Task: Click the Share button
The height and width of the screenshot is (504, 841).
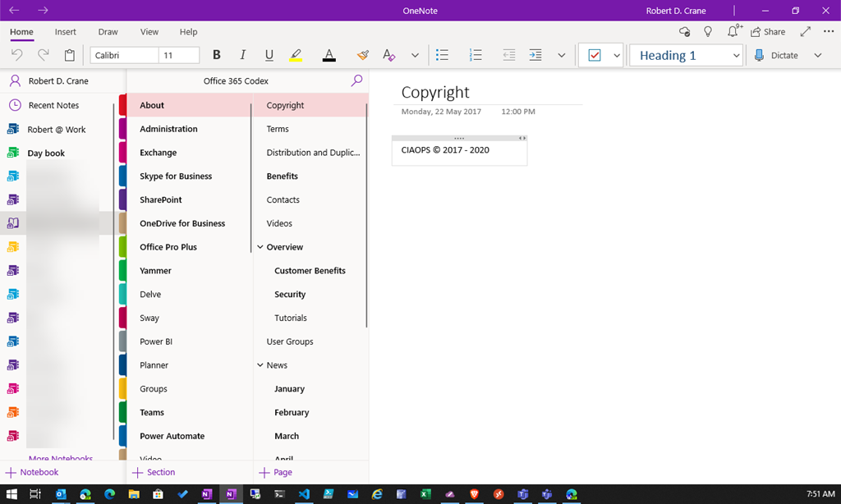Action: coord(768,32)
